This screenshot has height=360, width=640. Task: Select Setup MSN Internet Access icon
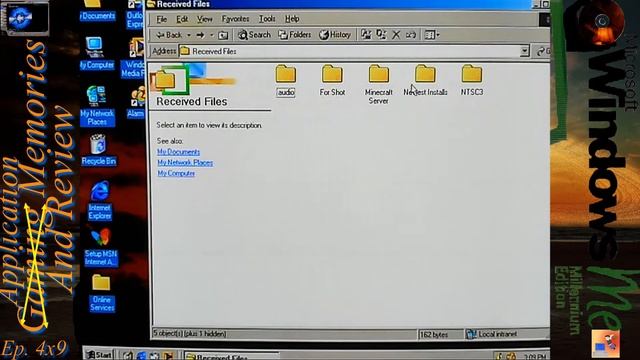click(101, 248)
